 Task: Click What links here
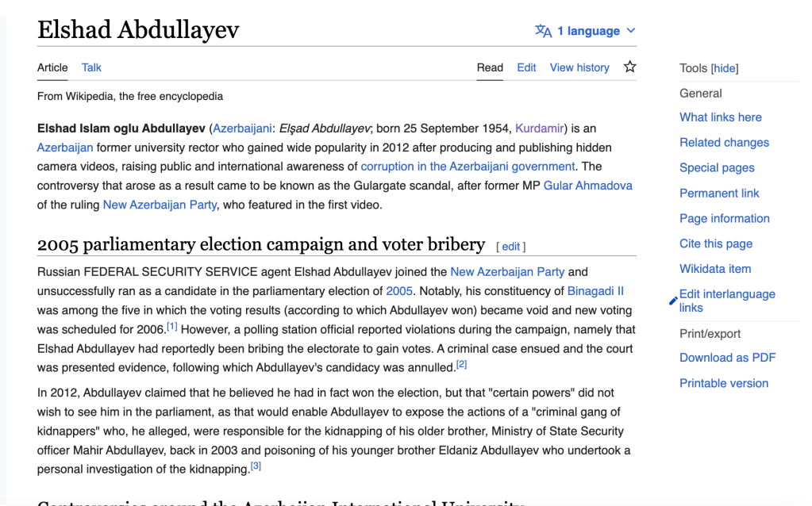click(720, 117)
